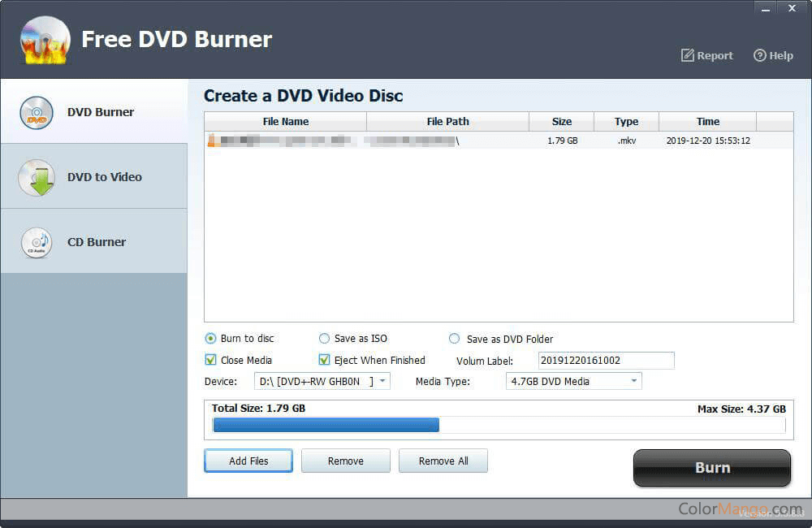Click the blue disc capacity progress bar
Viewport: 812px width, 528px height.
pos(325,425)
